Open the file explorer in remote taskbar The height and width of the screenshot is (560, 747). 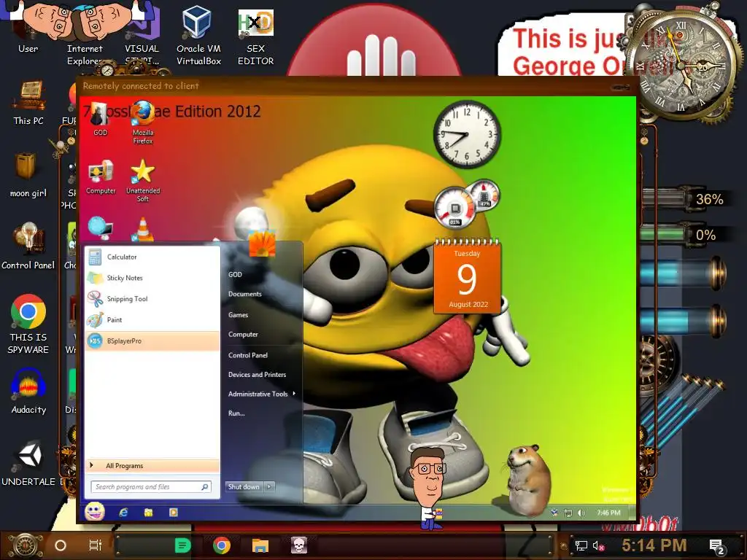pyautogui.click(x=149, y=513)
